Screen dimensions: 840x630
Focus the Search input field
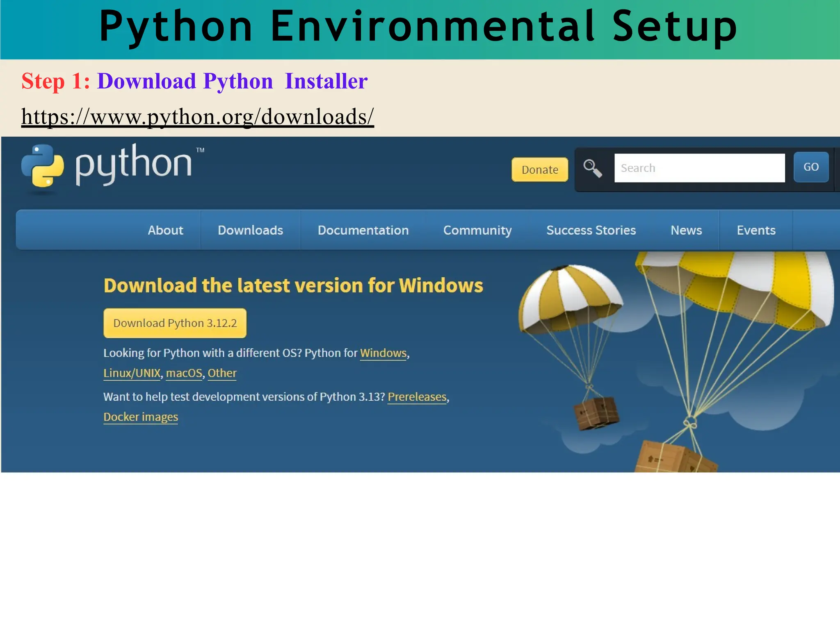click(x=699, y=168)
